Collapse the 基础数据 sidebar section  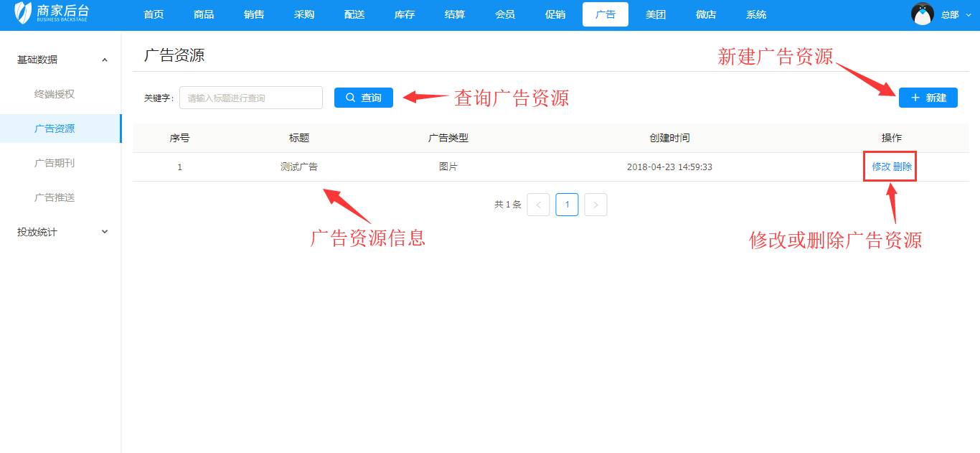(x=105, y=60)
